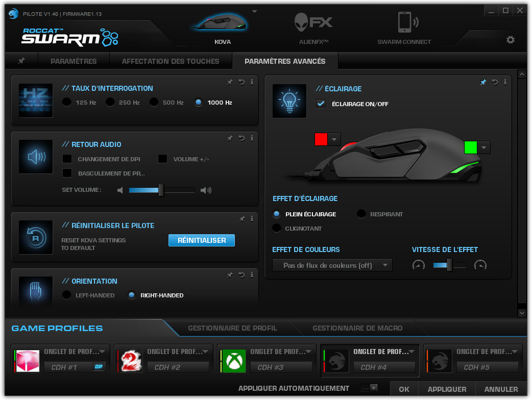532x400 pixels.
Task: Click the pink cube profile icon CDH #1
Action: tap(28, 361)
